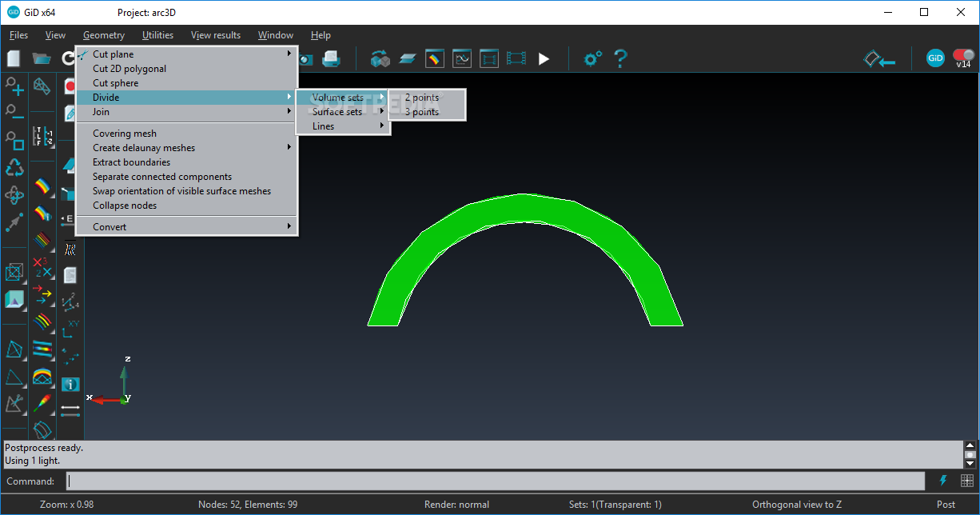Click the film strip animation icon

click(x=516, y=58)
